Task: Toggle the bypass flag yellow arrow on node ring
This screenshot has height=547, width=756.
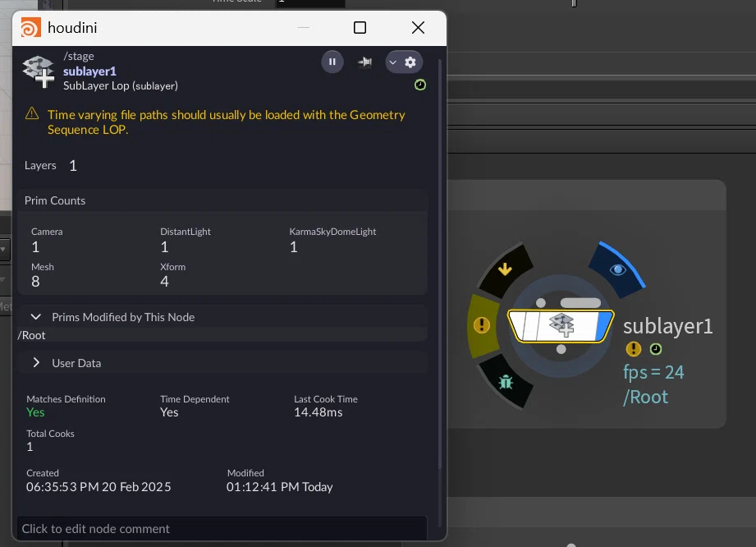Action: tap(506, 269)
